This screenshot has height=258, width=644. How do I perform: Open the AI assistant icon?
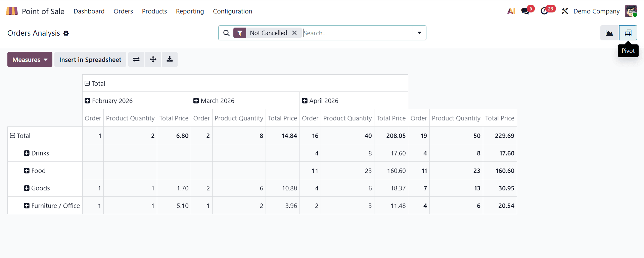(511, 11)
